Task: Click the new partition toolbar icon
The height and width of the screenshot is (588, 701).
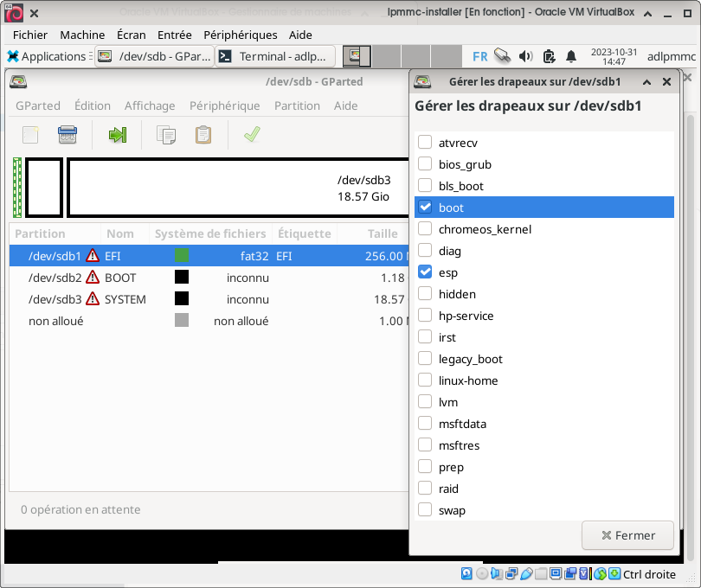Action: pos(30,135)
